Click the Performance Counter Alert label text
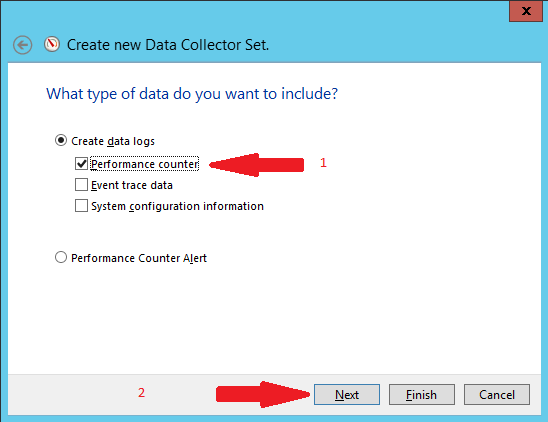 (139, 258)
